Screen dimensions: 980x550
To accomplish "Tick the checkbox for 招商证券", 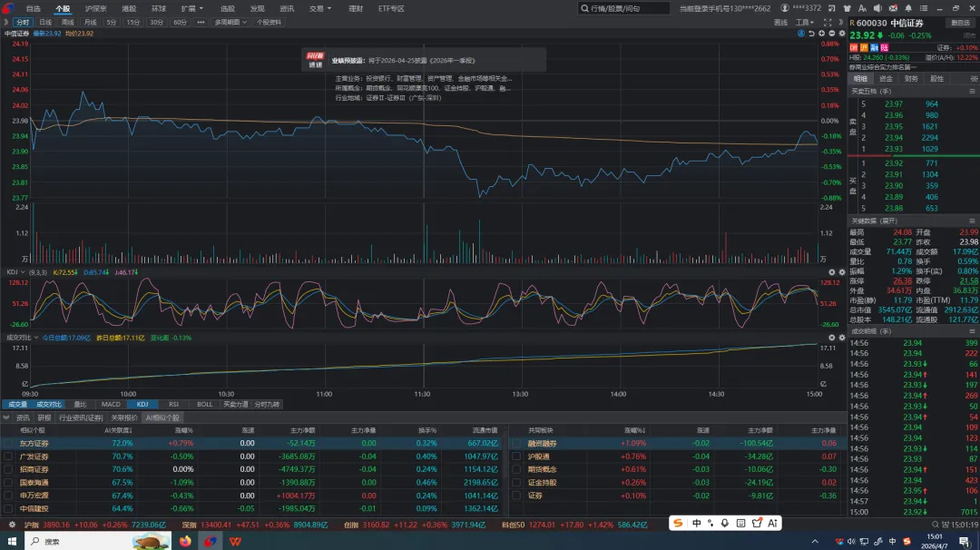I will point(9,469).
